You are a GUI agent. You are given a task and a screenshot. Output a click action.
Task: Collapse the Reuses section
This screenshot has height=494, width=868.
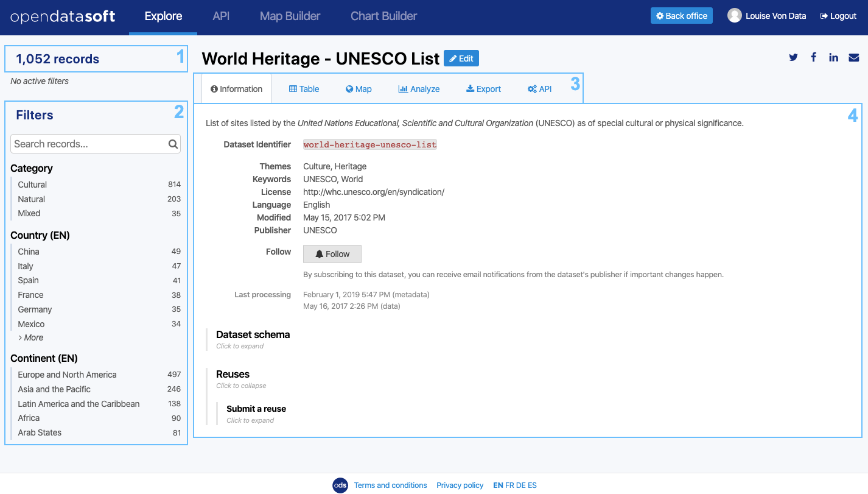pos(233,374)
